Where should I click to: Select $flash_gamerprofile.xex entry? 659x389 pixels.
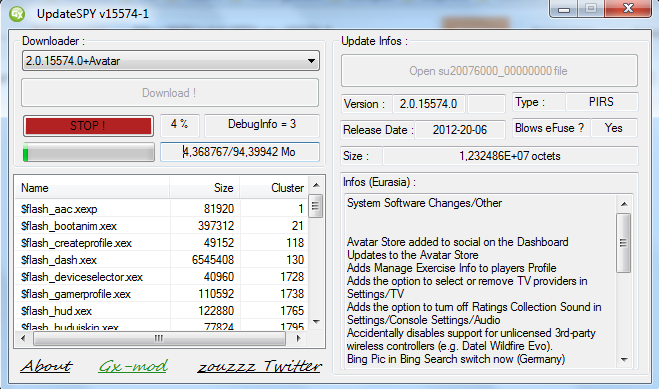point(161,294)
